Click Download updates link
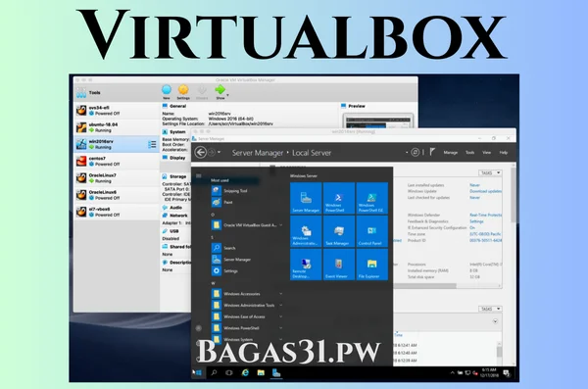588x389 pixels. pos(486,191)
